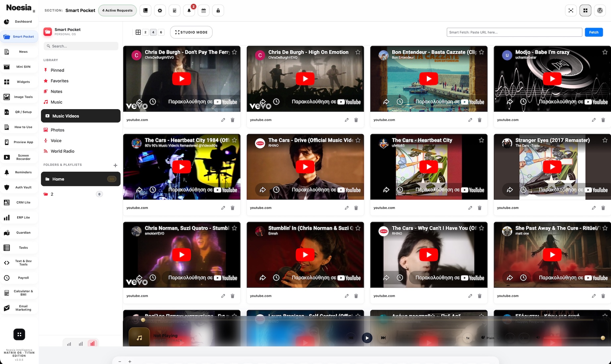Open the settings gear in the top bar
611x364 pixels.
[160, 11]
